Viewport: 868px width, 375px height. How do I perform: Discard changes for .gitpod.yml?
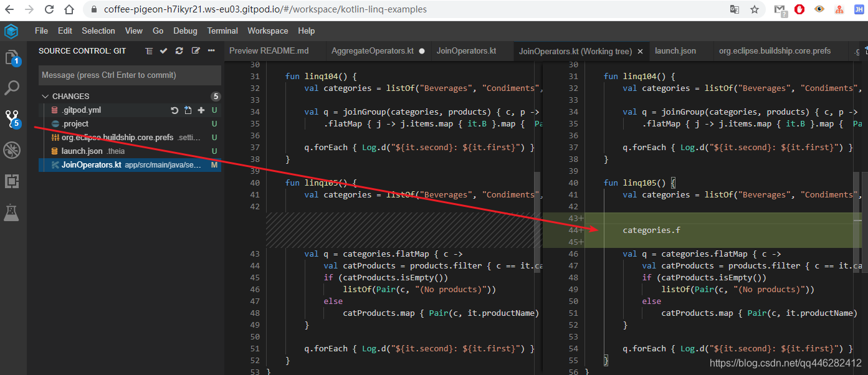174,110
